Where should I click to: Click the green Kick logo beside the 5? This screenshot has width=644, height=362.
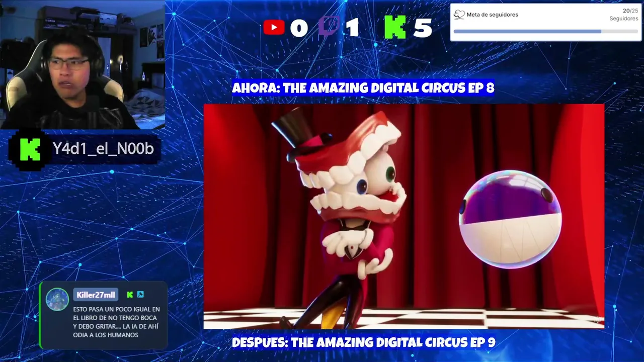[395, 27]
